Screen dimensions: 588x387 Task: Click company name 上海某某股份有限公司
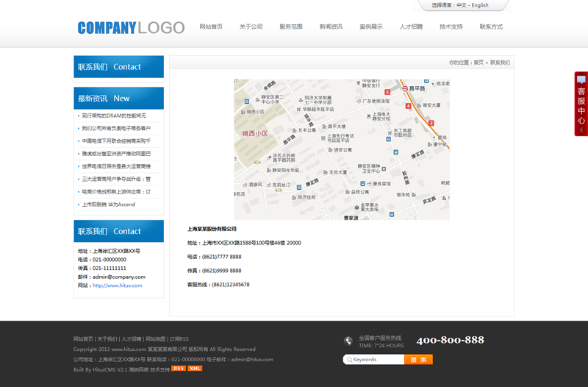[x=212, y=229]
